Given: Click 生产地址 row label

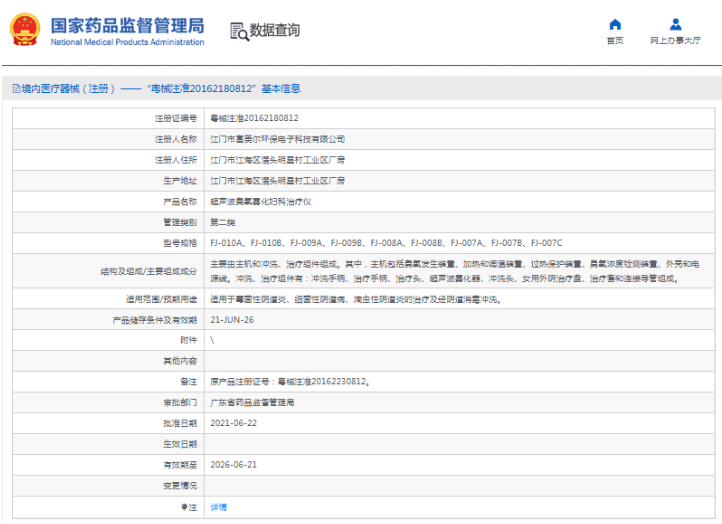Looking at the screenshot, I should [180, 180].
